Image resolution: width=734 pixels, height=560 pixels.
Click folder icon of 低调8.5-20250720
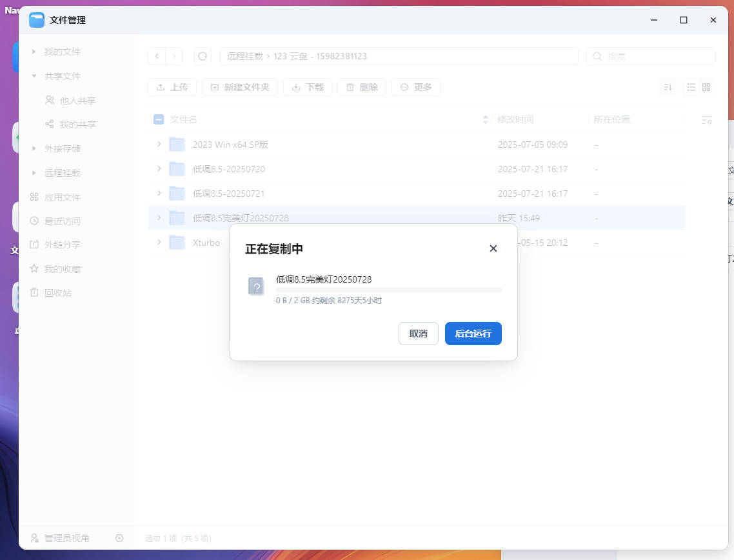[x=177, y=168]
